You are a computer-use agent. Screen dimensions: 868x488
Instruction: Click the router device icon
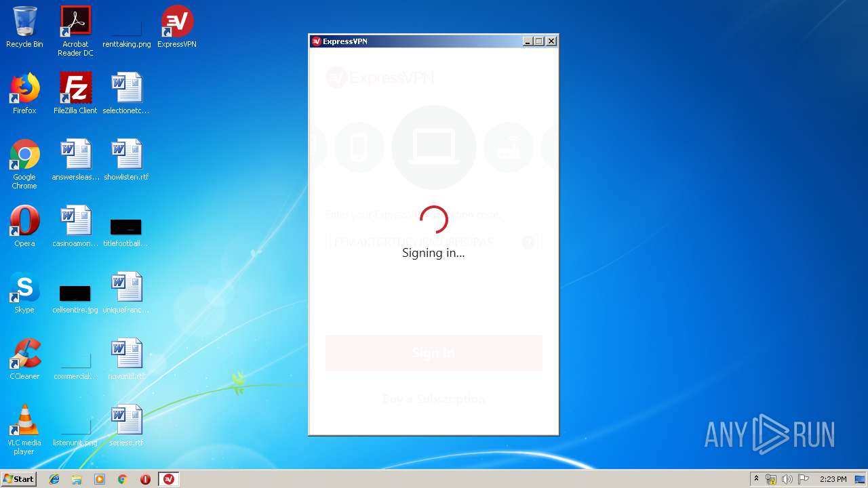click(x=509, y=147)
